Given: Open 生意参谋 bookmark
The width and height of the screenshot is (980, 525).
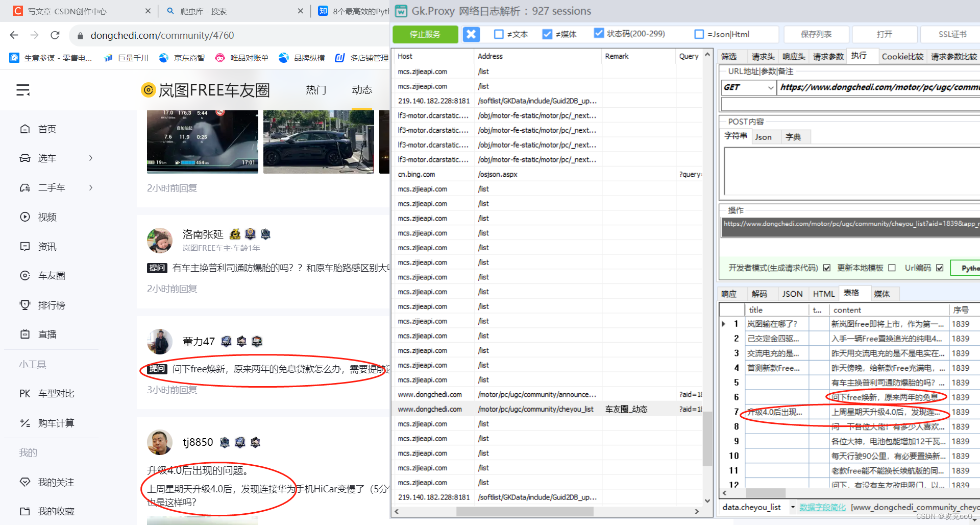Looking at the screenshot, I should 51,58.
